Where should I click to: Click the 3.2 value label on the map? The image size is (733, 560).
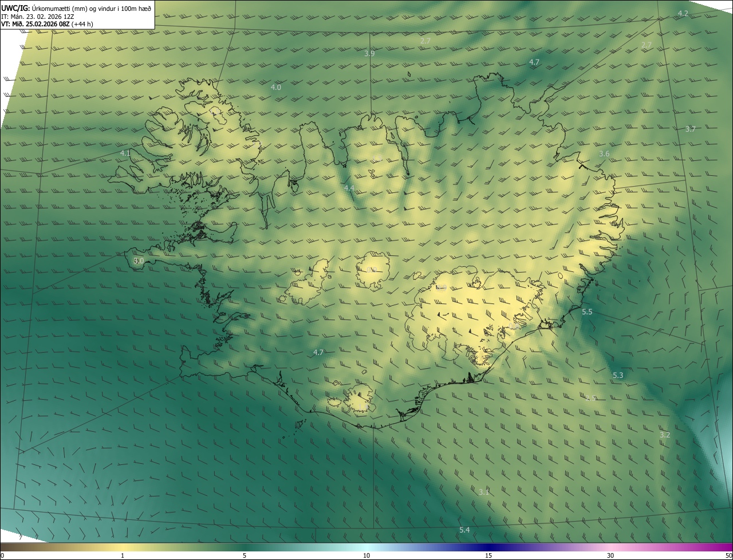point(664,435)
